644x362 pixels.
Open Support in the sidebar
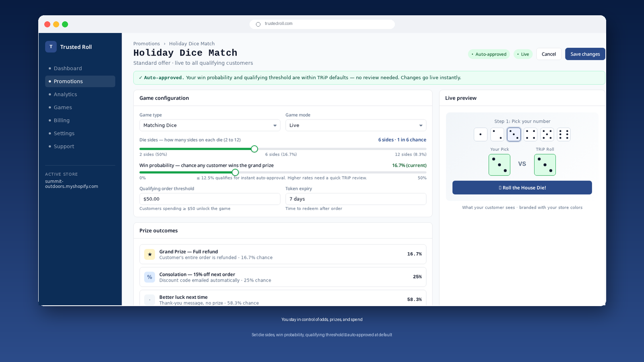pyautogui.click(x=80, y=146)
